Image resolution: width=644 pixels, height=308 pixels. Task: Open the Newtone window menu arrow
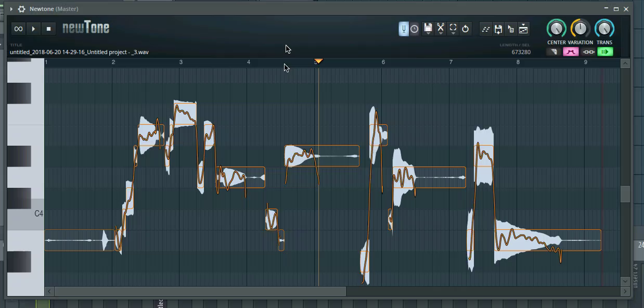pos(11,9)
